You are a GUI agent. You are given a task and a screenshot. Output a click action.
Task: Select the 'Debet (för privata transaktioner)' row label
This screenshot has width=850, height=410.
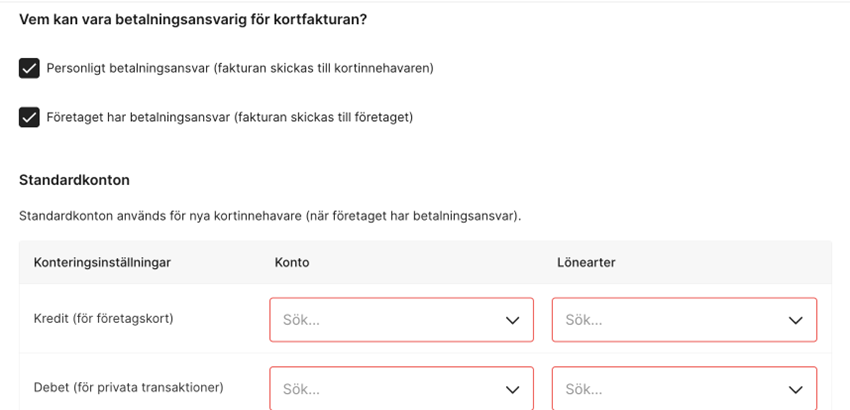[x=128, y=386]
